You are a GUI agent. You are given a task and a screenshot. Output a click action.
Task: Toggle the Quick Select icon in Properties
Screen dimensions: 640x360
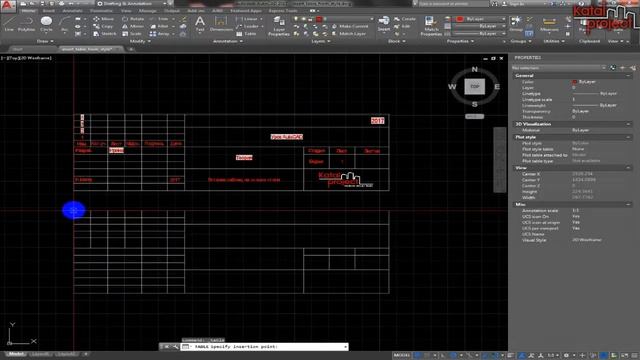point(632,68)
